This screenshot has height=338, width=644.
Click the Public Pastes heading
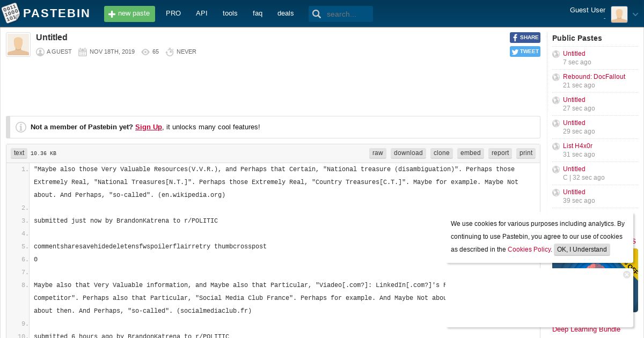pyautogui.click(x=577, y=38)
